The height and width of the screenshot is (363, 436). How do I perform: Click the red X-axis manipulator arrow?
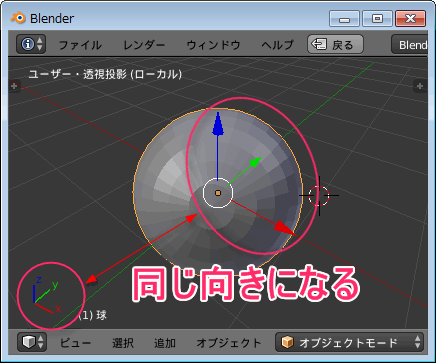tap(285, 229)
